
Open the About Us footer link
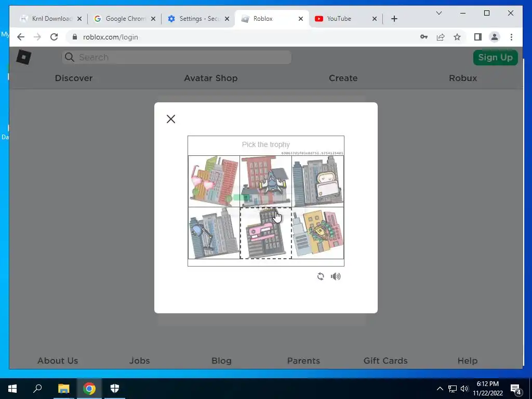tap(58, 361)
